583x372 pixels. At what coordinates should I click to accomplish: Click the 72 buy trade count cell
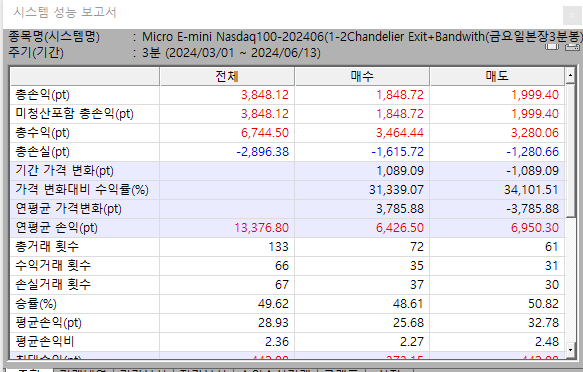[417, 246]
